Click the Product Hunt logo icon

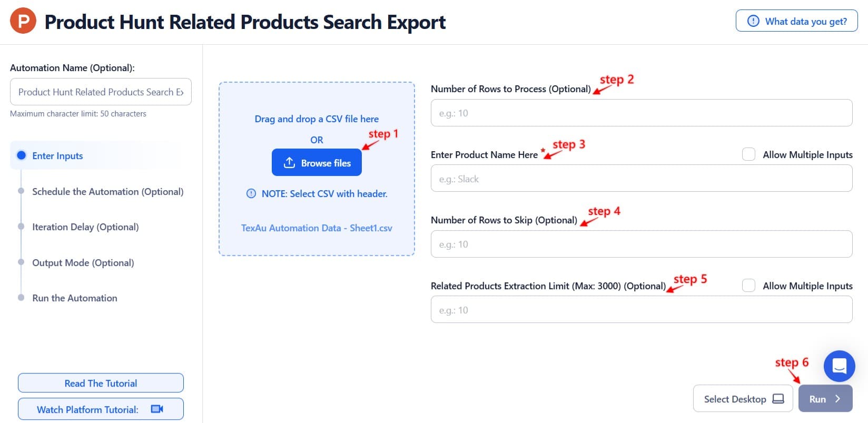tap(23, 21)
